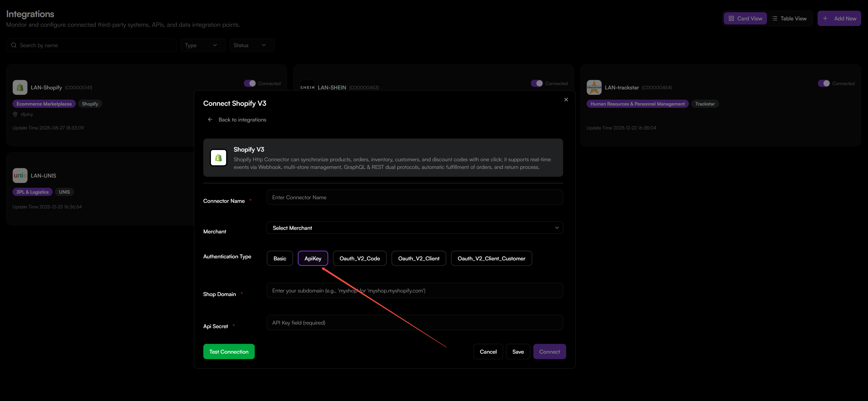
Task: Switch to Table View
Action: click(790, 18)
